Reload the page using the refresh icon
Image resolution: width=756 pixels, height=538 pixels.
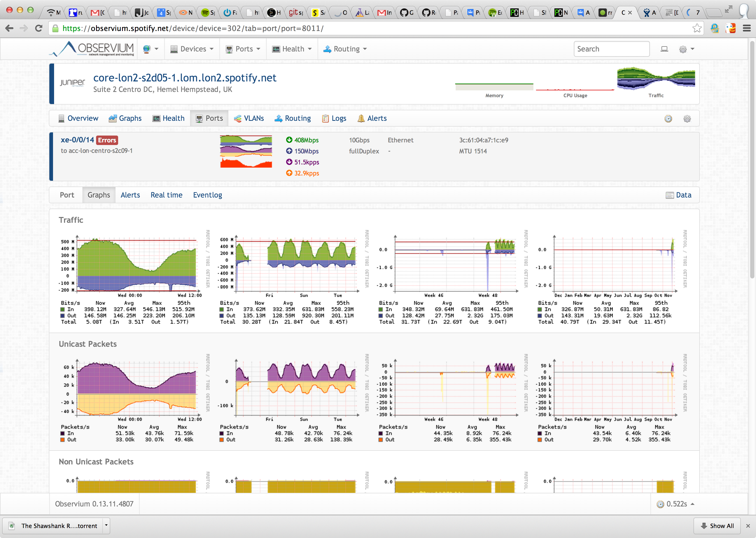click(x=39, y=28)
